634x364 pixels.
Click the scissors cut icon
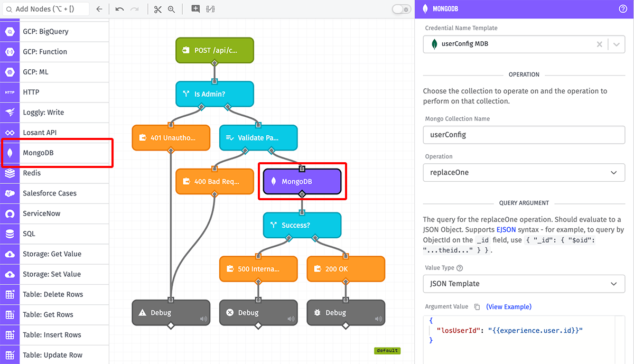click(157, 9)
